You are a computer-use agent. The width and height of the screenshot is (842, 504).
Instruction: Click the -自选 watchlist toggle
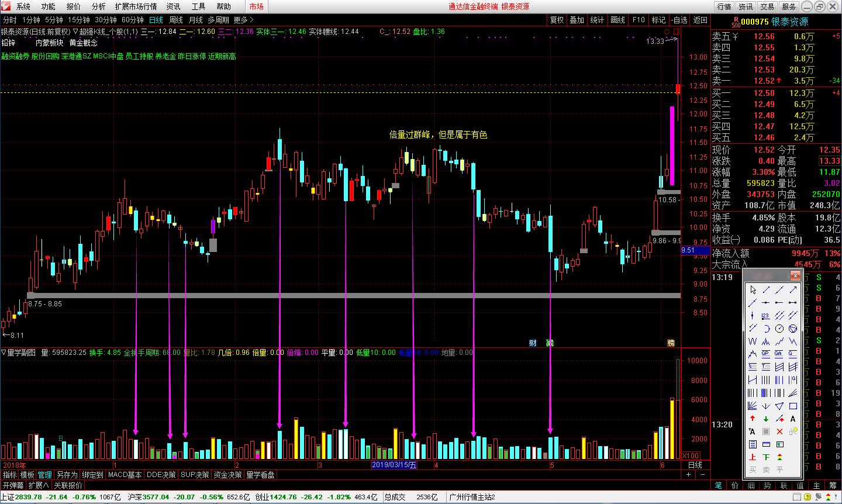(x=679, y=20)
